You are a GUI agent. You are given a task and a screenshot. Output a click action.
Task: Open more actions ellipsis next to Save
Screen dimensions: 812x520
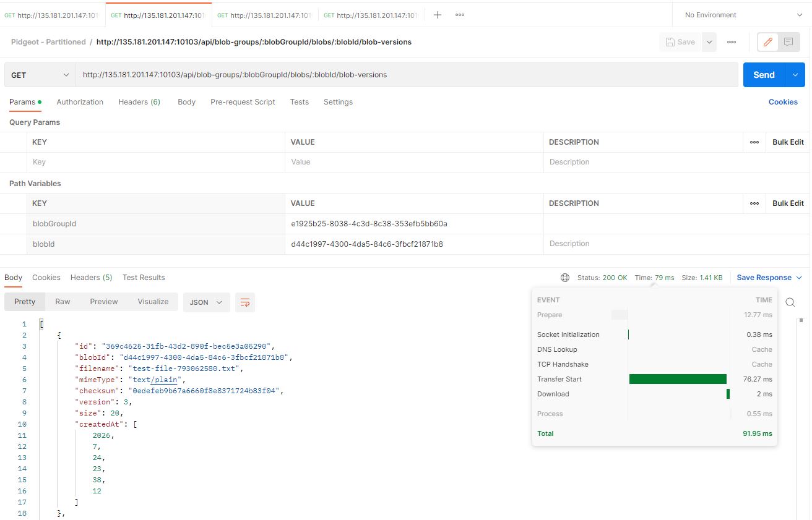(732, 42)
